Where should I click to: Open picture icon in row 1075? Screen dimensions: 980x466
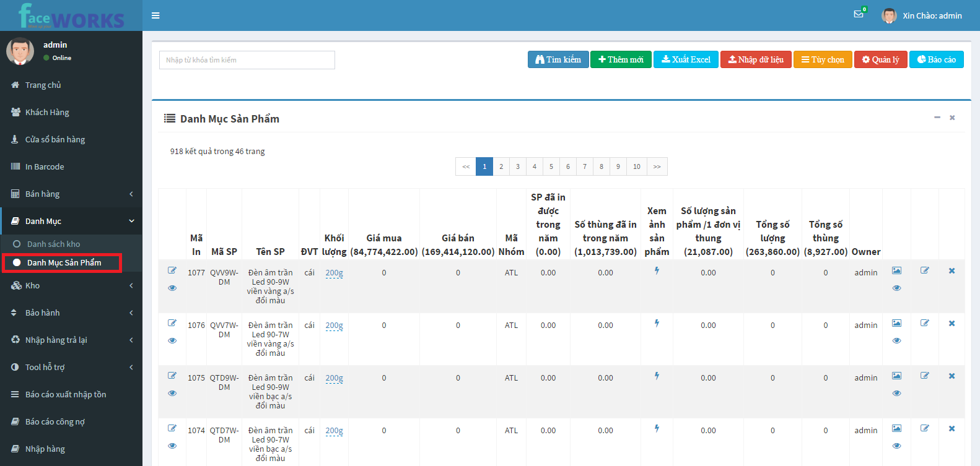(896, 376)
